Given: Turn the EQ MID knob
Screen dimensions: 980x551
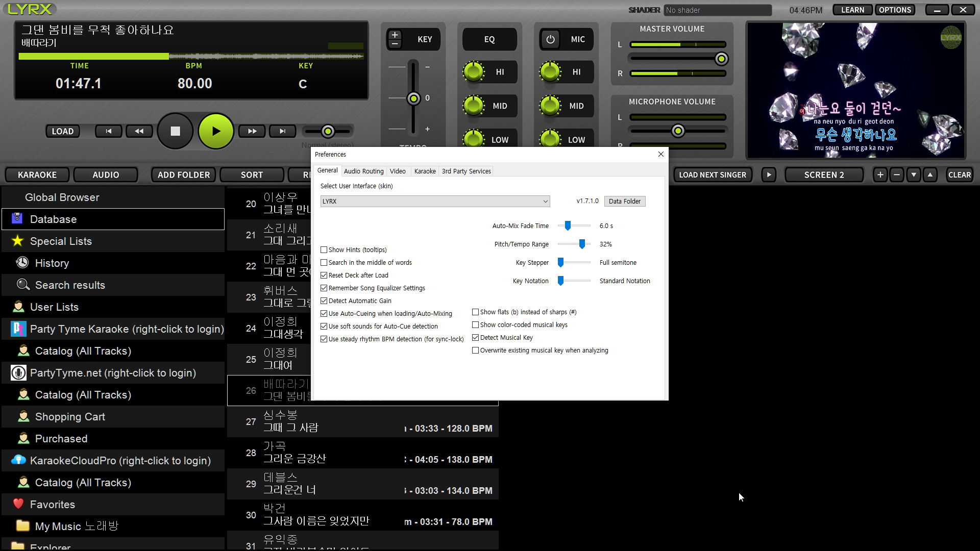Looking at the screenshot, I should coord(474,106).
